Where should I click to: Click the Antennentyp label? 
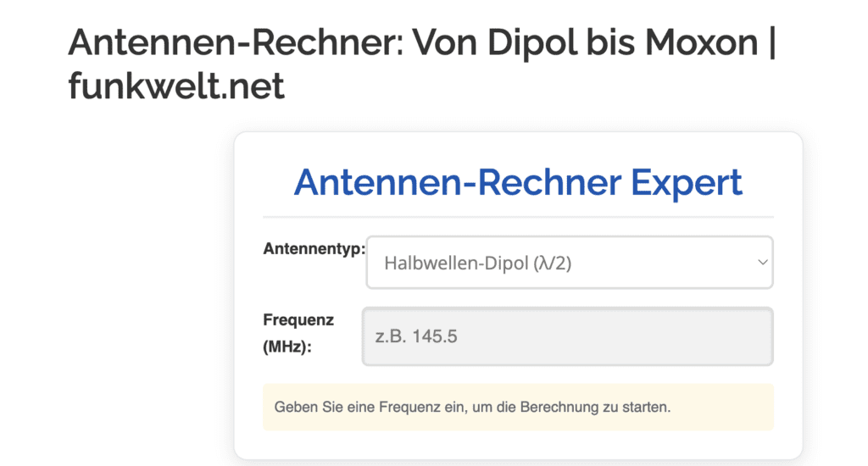pyautogui.click(x=314, y=249)
